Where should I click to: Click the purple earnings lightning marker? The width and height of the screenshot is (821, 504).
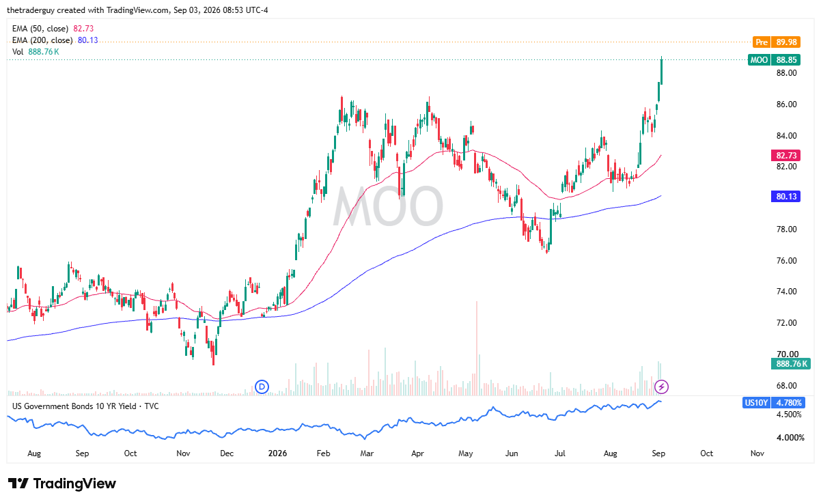tap(661, 387)
